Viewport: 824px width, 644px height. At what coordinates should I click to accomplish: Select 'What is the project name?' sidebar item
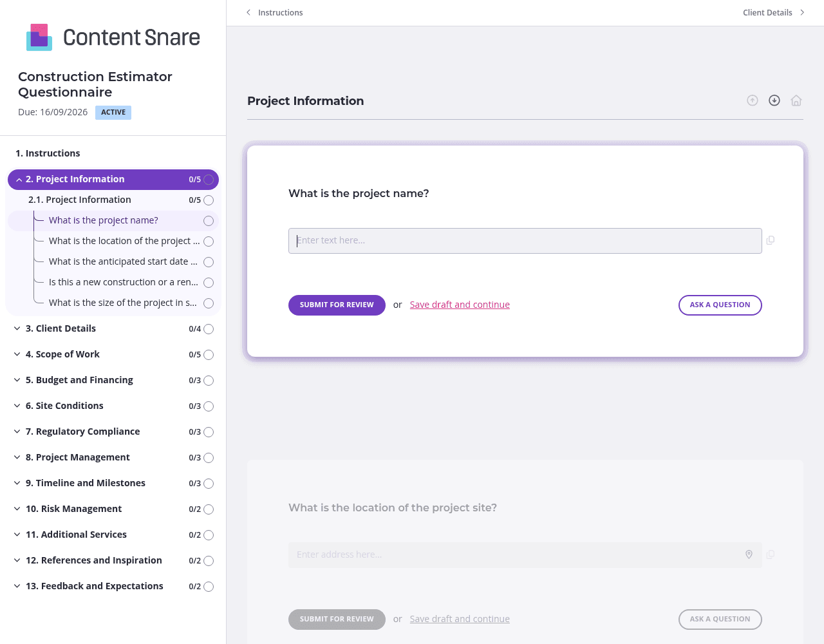click(104, 220)
